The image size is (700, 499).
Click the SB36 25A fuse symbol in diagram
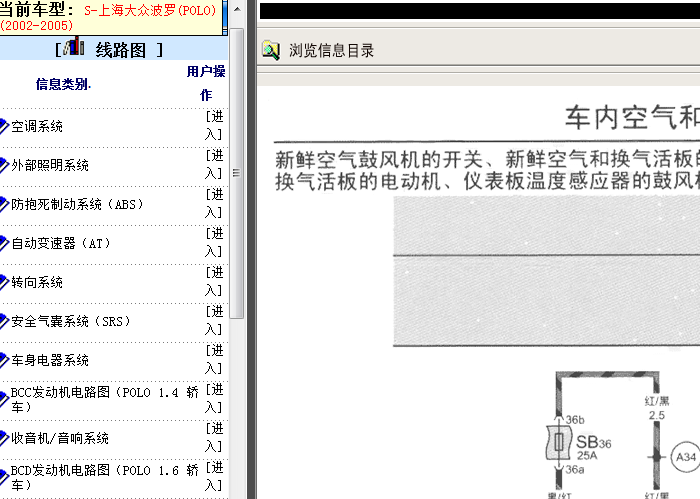tap(559, 443)
